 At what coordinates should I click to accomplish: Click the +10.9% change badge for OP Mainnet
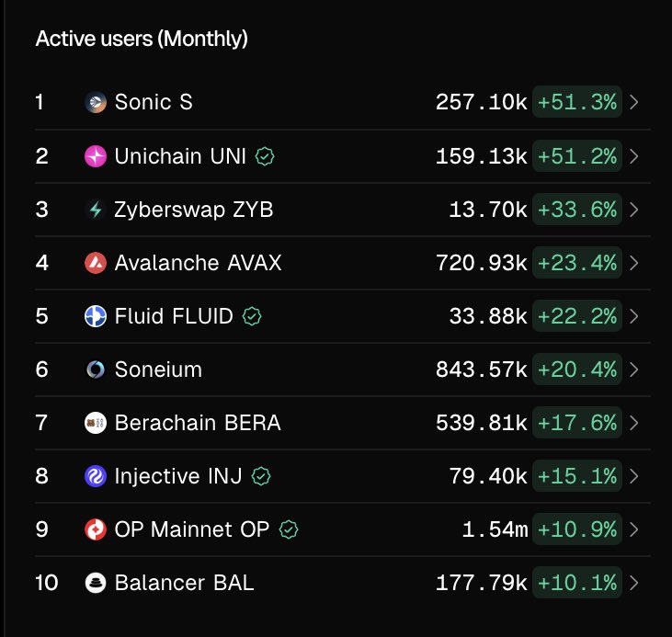(577, 529)
